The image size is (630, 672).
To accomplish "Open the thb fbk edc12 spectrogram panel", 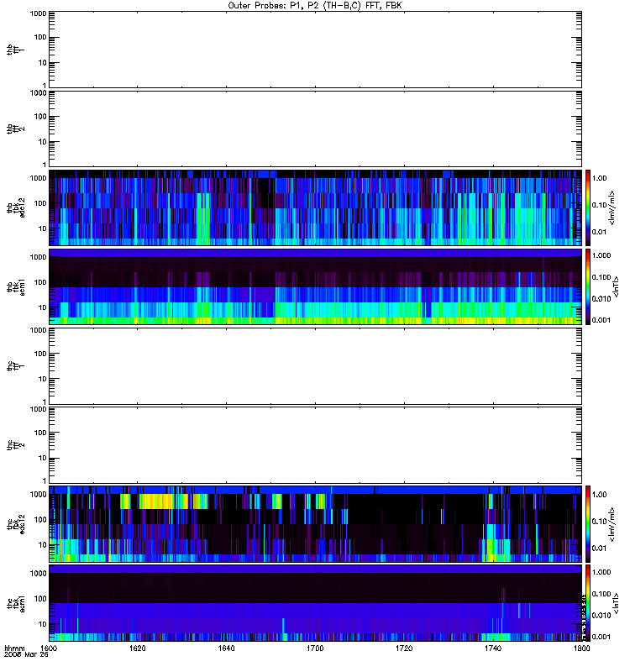I will [x=316, y=207].
